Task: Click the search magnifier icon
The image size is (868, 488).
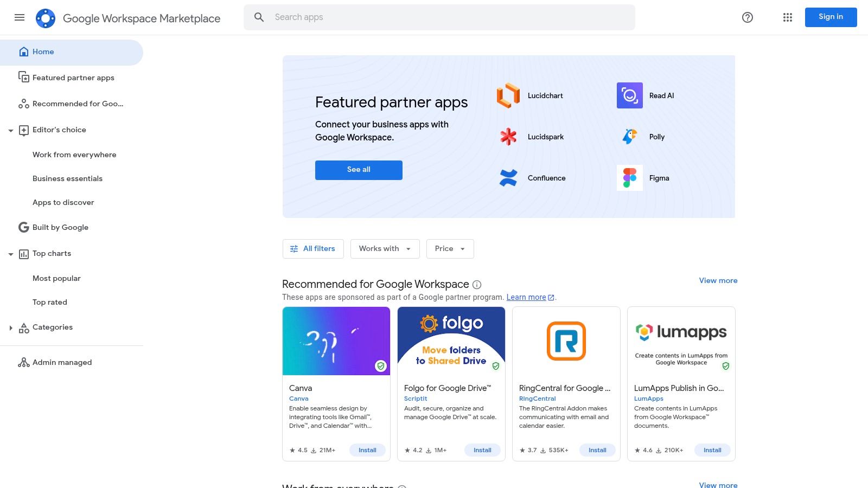Action: pos(259,17)
